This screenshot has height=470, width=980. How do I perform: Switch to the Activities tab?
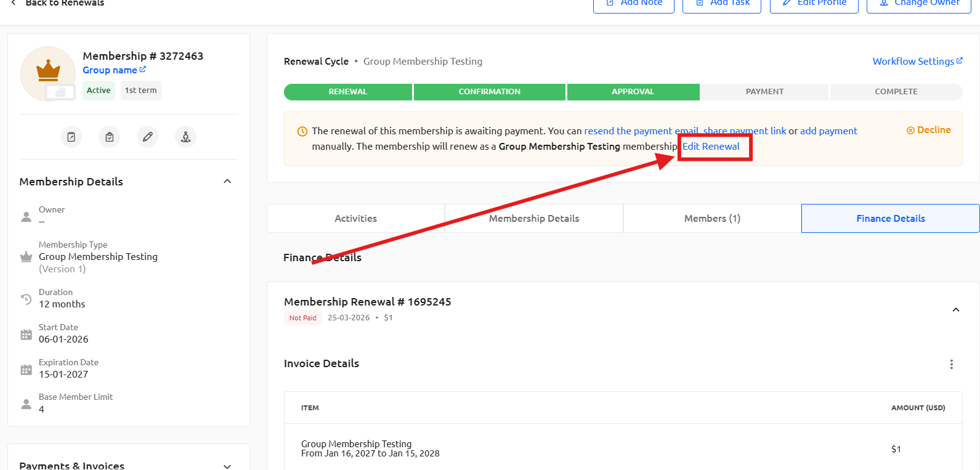coord(355,219)
